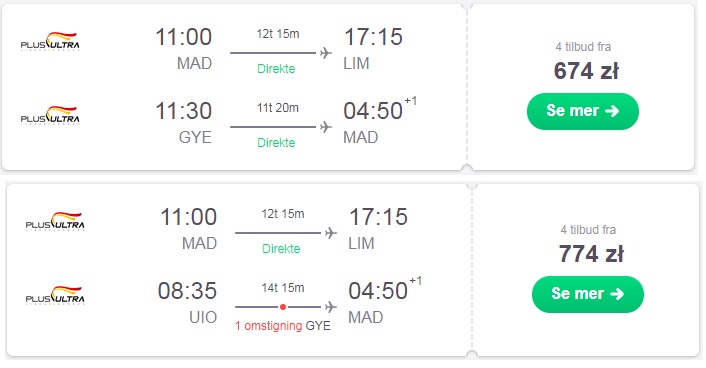
Task: Select the 774 zł price
Action: [x=591, y=254]
